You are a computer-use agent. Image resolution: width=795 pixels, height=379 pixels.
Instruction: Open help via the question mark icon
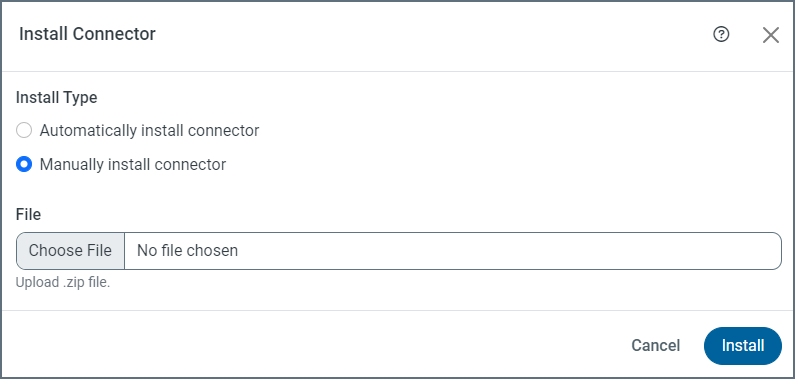(721, 34)
